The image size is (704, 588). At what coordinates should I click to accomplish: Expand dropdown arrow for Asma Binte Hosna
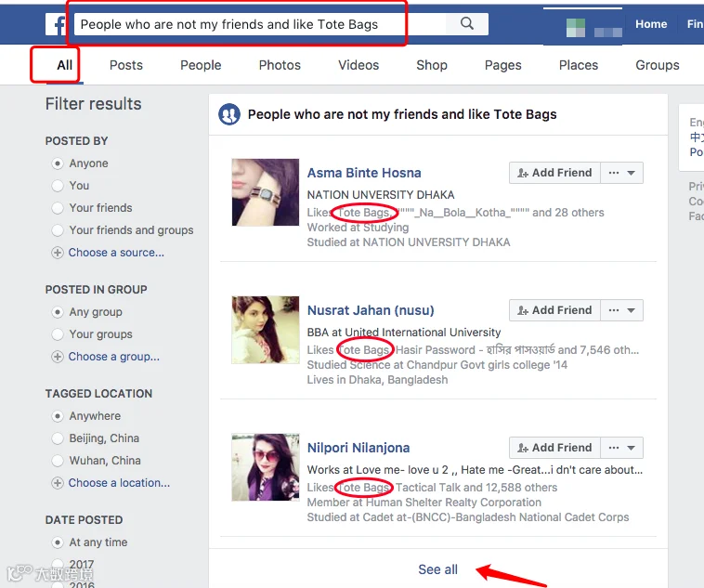[x=631, y=174]
